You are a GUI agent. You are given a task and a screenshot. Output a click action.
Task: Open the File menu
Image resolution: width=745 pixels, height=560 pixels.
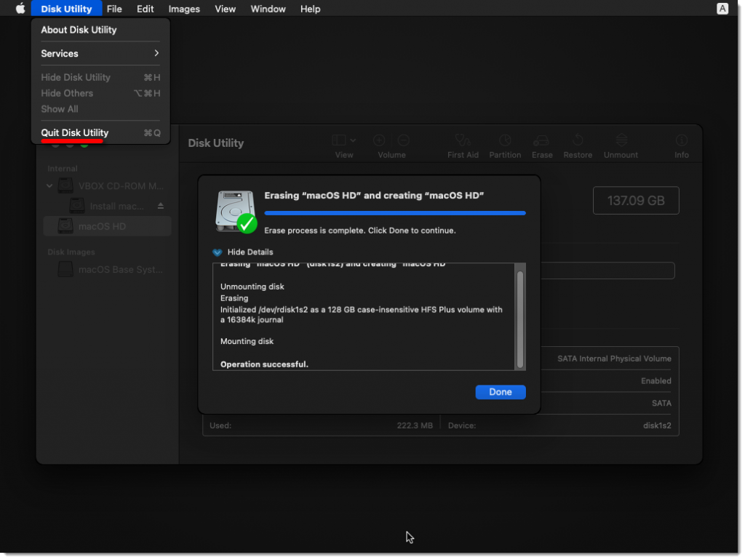(114, 9)
